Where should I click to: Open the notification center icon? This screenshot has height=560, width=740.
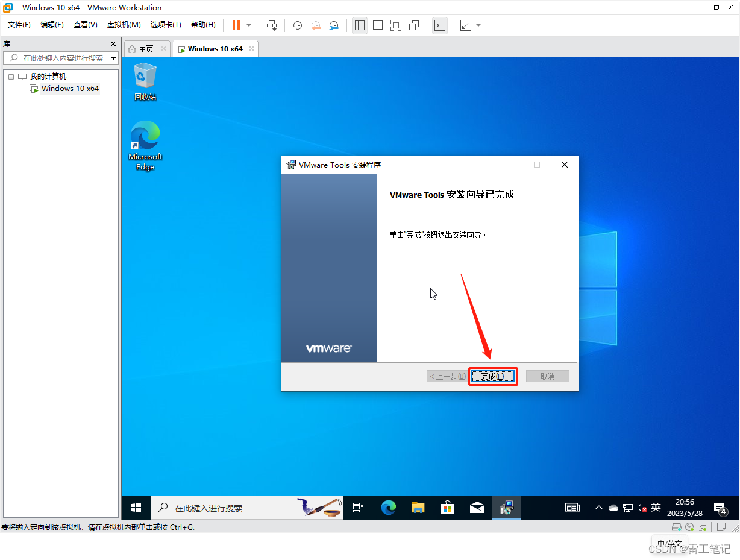(x=720, y=508)
